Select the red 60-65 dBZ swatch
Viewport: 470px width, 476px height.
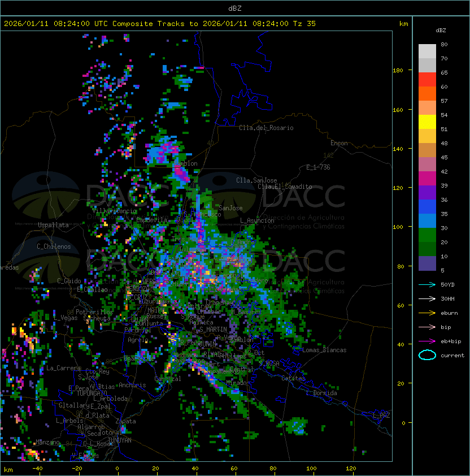coord(427,79)
